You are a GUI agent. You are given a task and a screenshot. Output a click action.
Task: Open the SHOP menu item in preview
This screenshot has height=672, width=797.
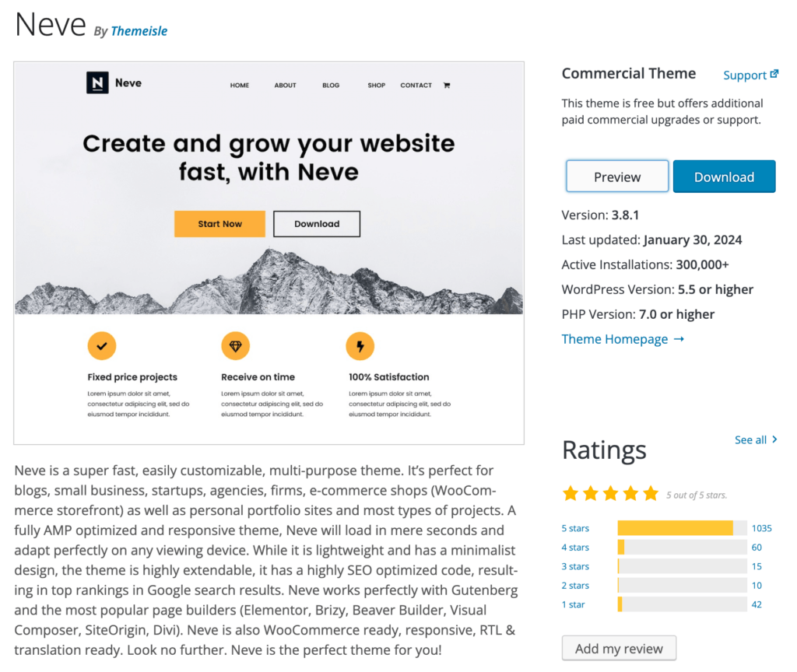(376, 86)
